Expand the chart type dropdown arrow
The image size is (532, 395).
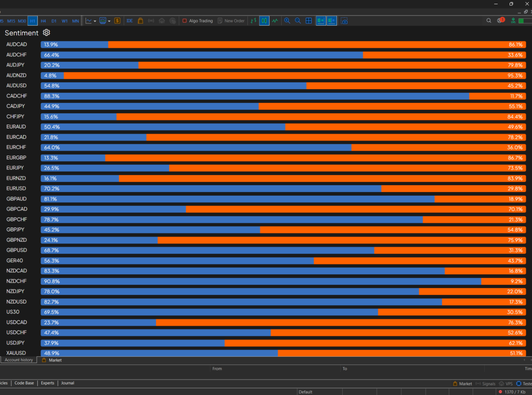coord(95,21)
